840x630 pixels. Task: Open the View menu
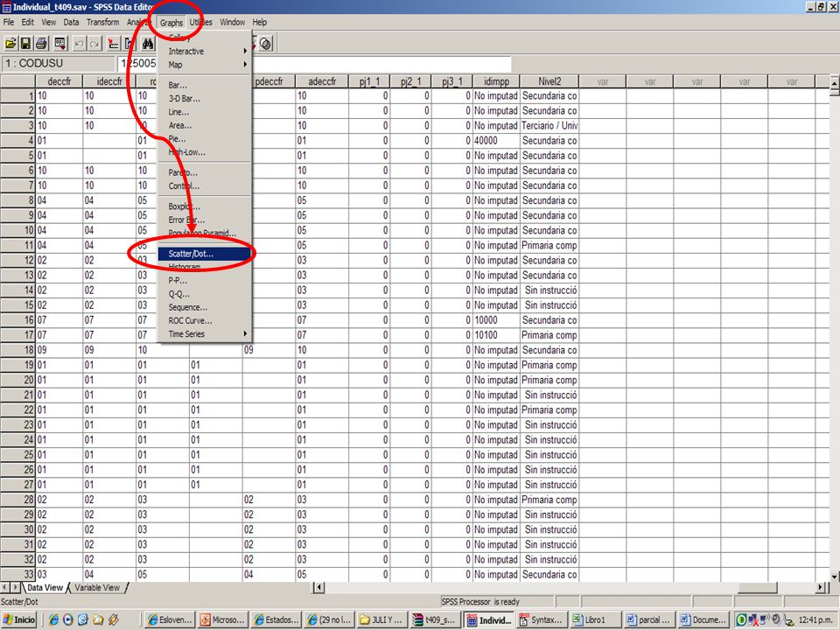tap(49, 22)
